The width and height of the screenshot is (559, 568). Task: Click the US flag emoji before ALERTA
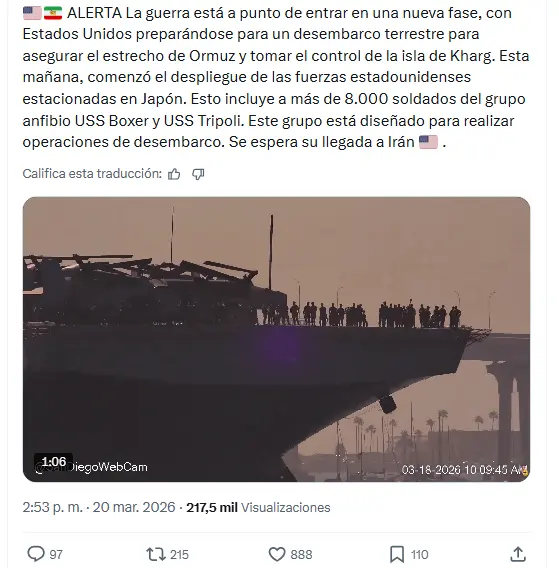[32, 13]
